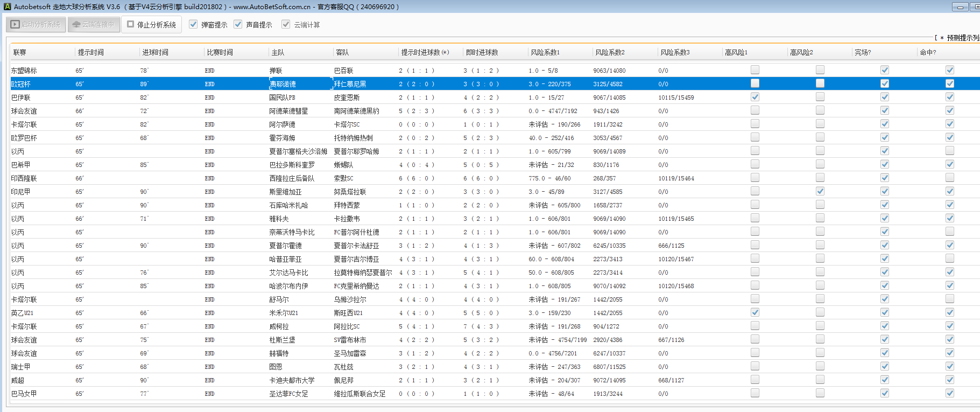Toggle the 弹窗提示 checkbox
Viewport: 980px width, 412px height.
coord(193,24)
